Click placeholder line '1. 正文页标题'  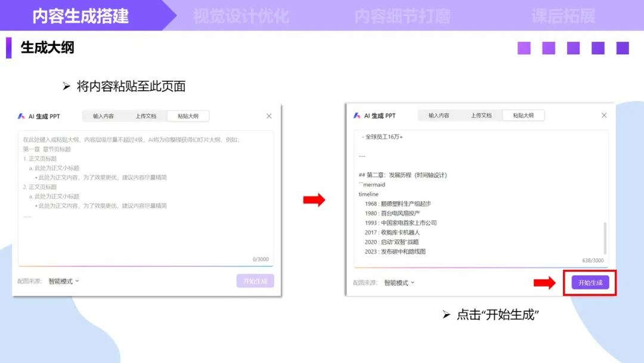pos(40,159)
